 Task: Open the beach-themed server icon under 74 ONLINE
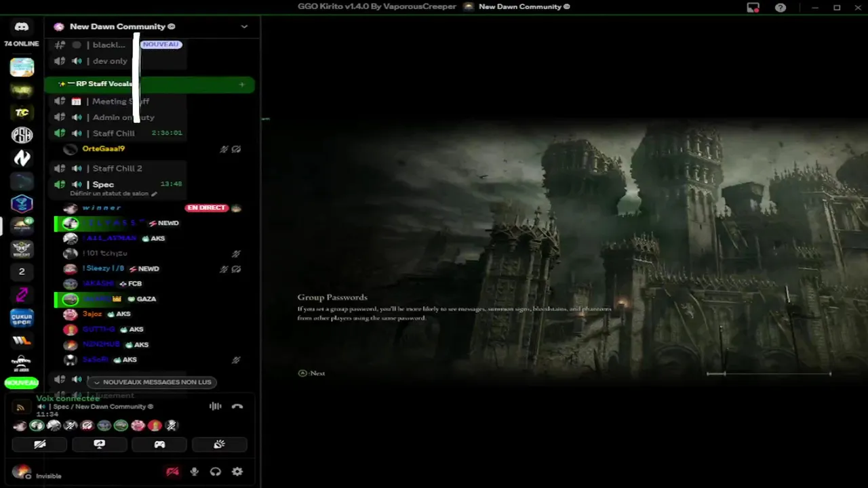coord(22,67)
